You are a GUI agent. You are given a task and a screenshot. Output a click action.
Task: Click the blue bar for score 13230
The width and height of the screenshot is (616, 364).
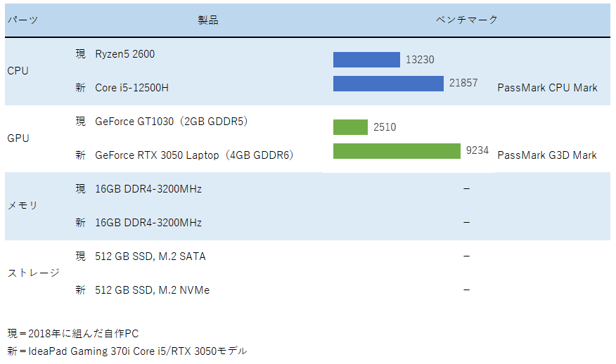(366, 60)
